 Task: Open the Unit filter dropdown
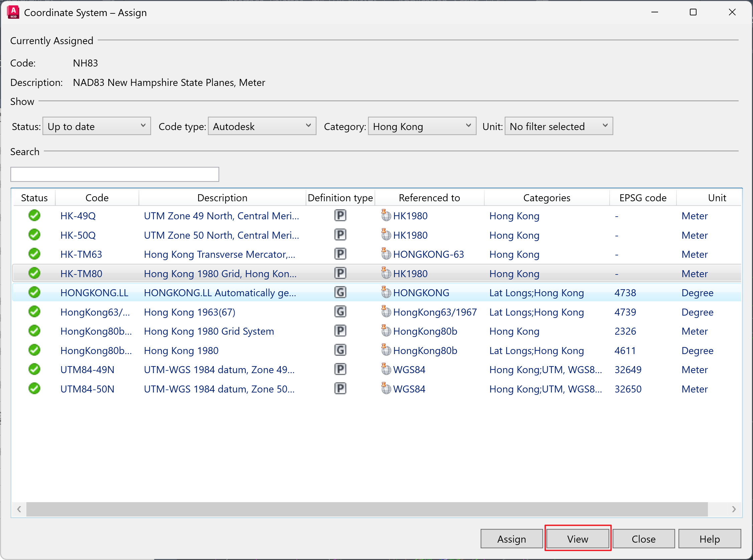[x=558, y=126]
